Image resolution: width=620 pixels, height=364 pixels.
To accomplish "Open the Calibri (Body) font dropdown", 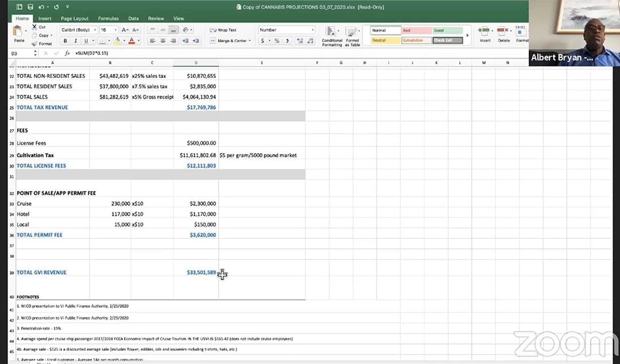I will tap(78, 30).
